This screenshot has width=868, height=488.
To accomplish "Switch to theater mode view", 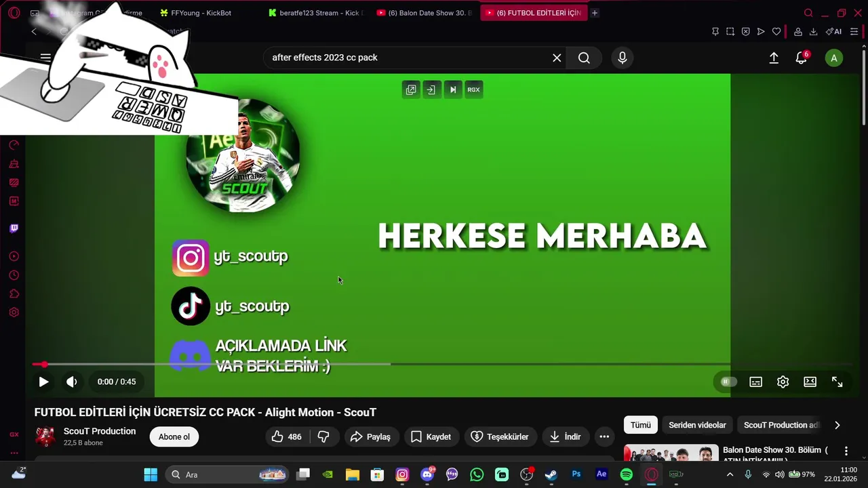I will coord(810,382).
